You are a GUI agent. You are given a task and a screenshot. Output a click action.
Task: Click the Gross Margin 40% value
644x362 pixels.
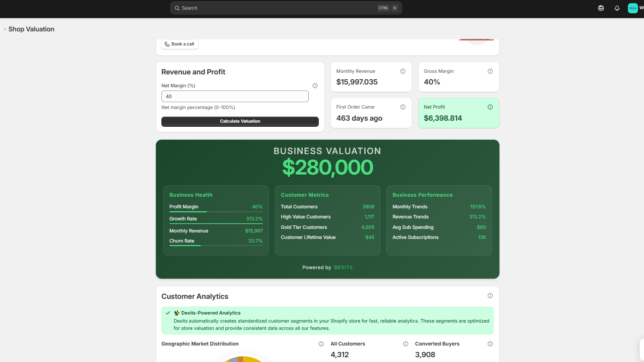tap(432, 82)
